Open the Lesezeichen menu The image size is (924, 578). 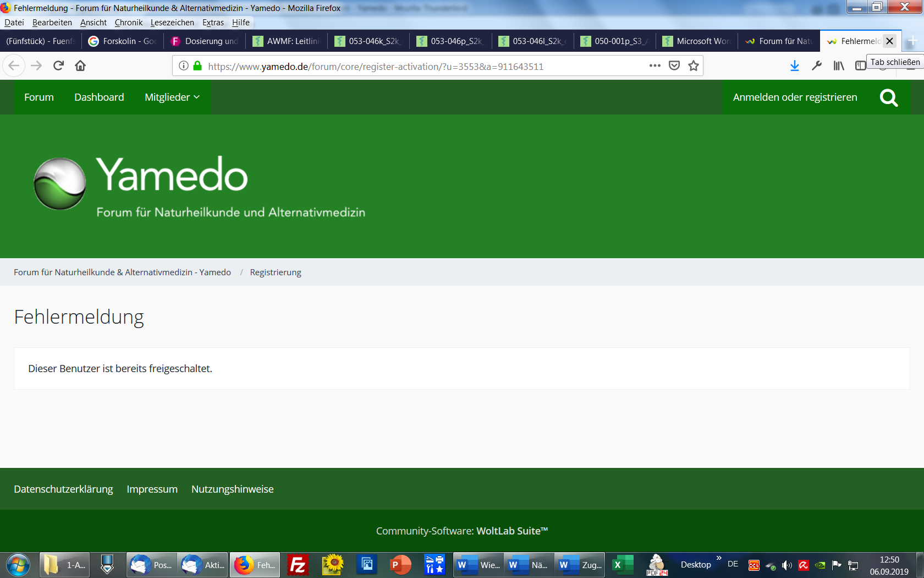172,23
